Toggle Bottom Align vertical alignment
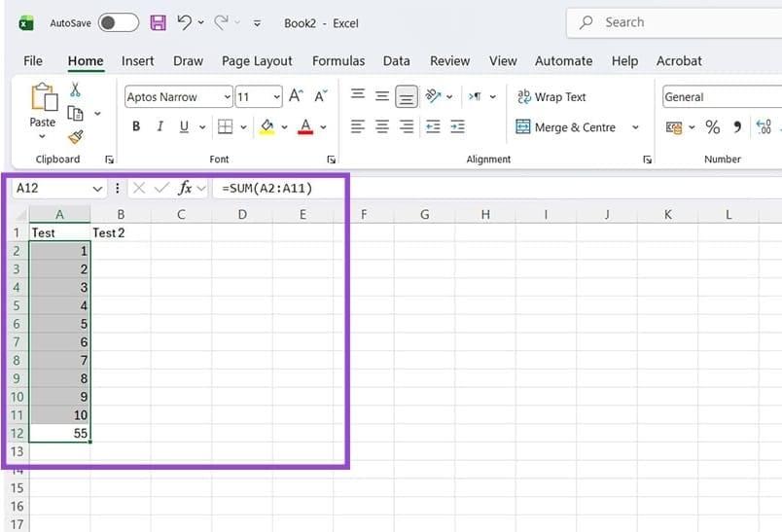 [x=407, y=96]
